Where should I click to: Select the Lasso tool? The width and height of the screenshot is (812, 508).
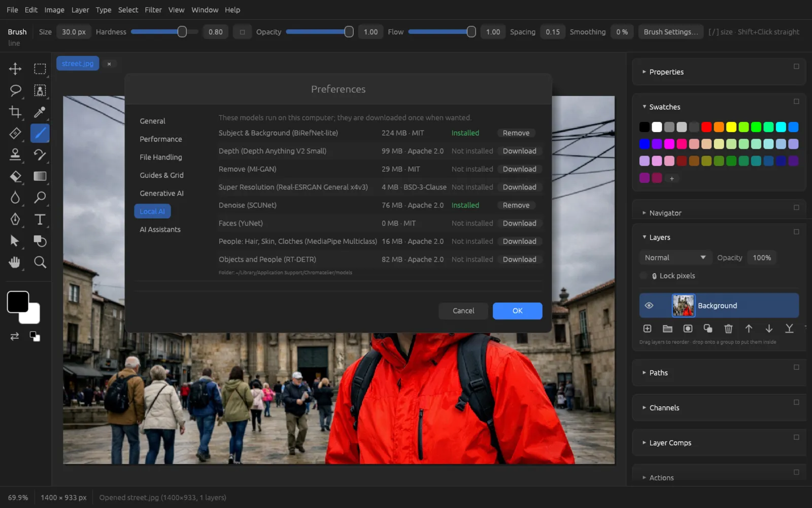coord(15,90)
